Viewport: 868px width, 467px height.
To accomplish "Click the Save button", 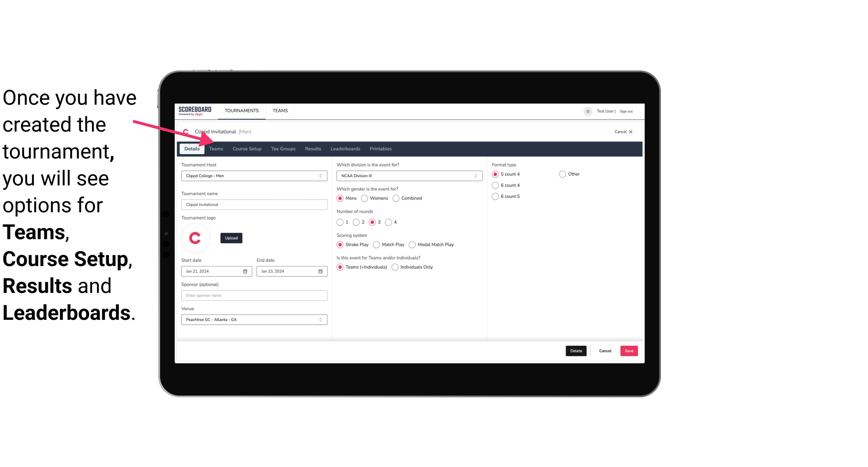I will point(629,350).
